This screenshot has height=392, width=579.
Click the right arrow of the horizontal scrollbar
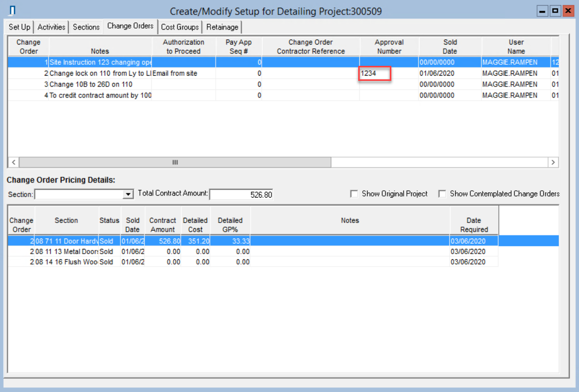pos(553,162)
